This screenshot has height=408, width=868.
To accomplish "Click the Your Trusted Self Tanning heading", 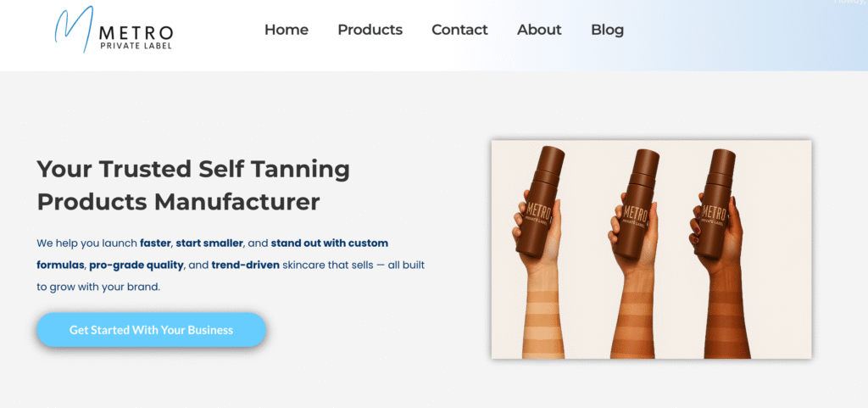I will (x=193, y=170).
